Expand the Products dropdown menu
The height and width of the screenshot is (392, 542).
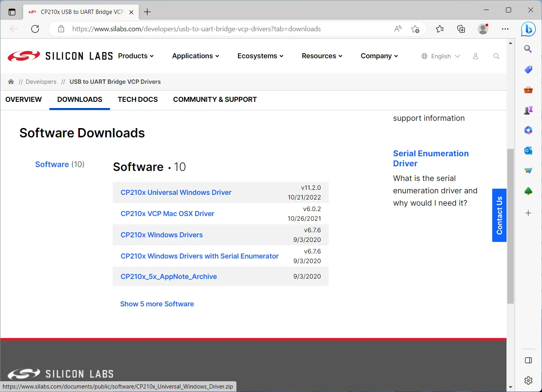pos(136,56)
